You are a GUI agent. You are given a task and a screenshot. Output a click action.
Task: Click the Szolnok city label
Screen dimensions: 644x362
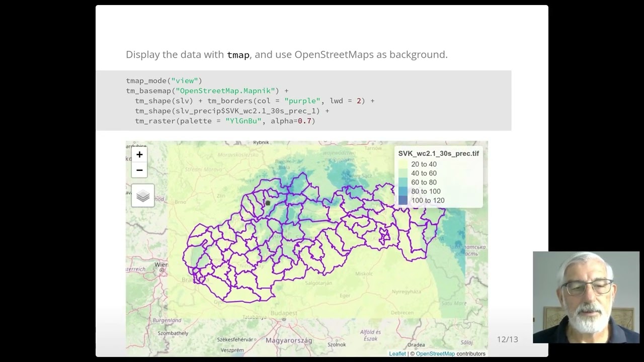tap(336, 344)
